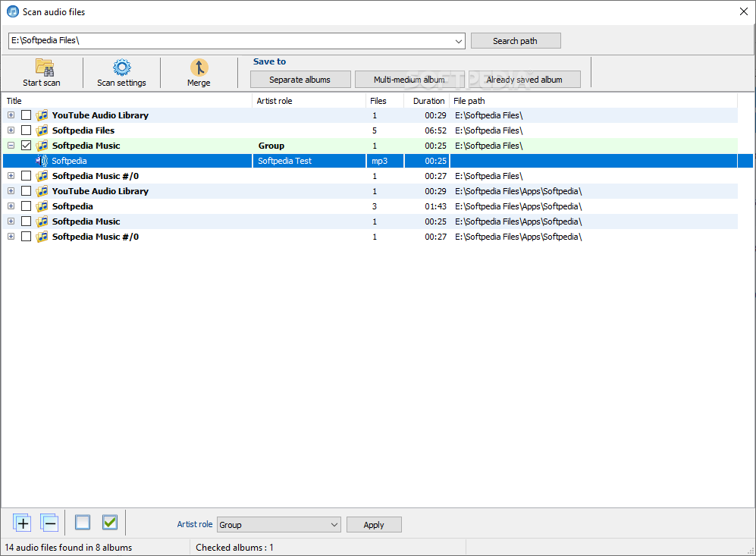Click the Checked albums : 1 status text

(234, 548)
